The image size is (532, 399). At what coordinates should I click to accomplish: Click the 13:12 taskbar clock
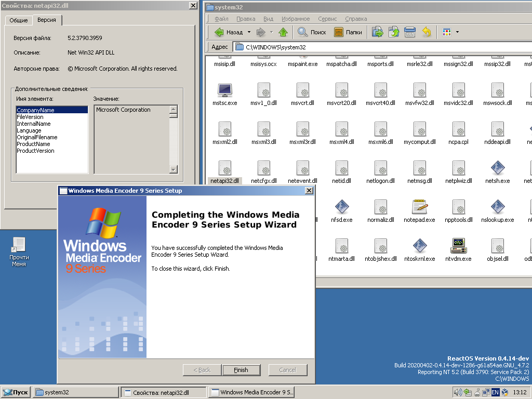520,392
